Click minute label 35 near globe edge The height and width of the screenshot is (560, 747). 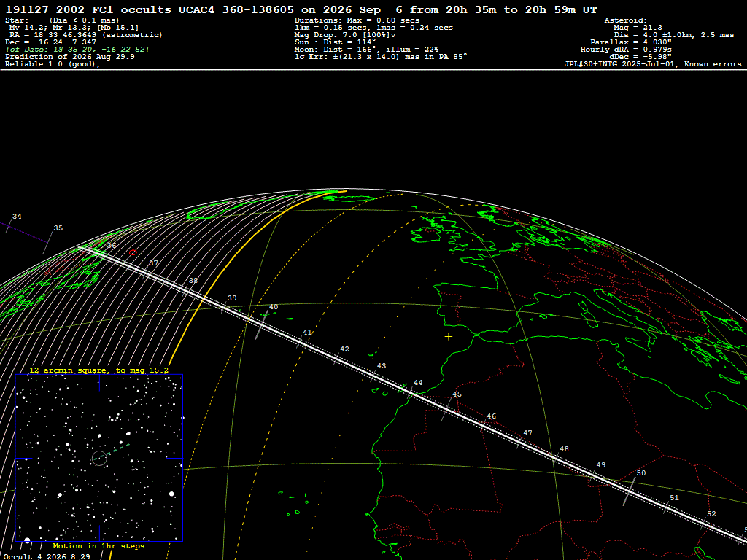point(58,228)
